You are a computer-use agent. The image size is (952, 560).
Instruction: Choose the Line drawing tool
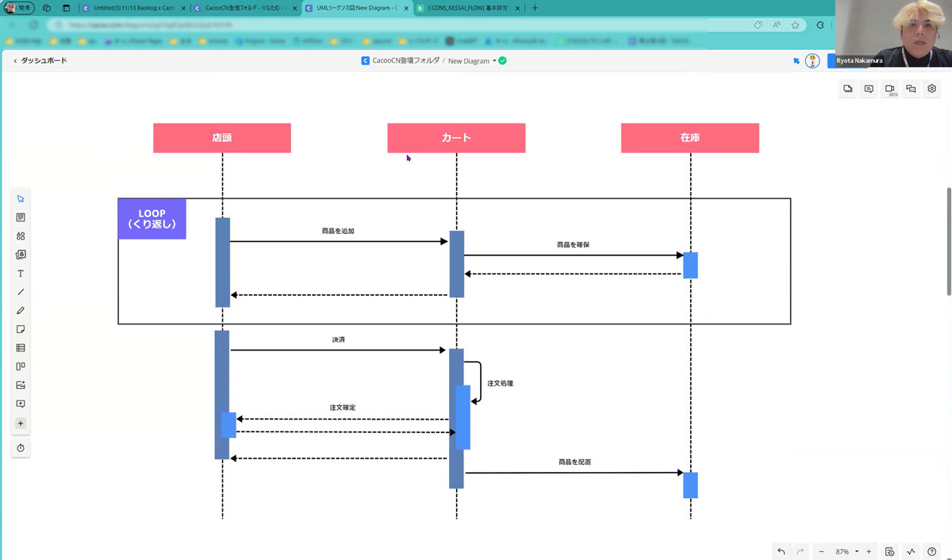[21, 292]
